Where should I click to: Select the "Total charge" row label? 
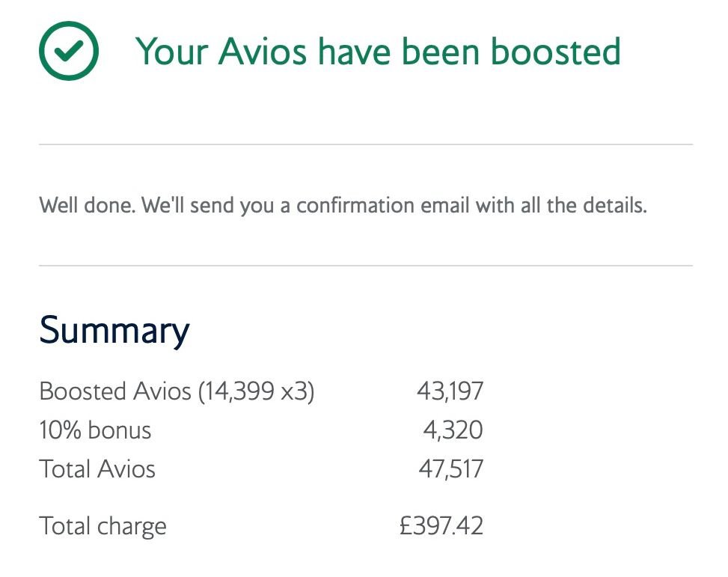pyautogui.click(x=103, y=526)
